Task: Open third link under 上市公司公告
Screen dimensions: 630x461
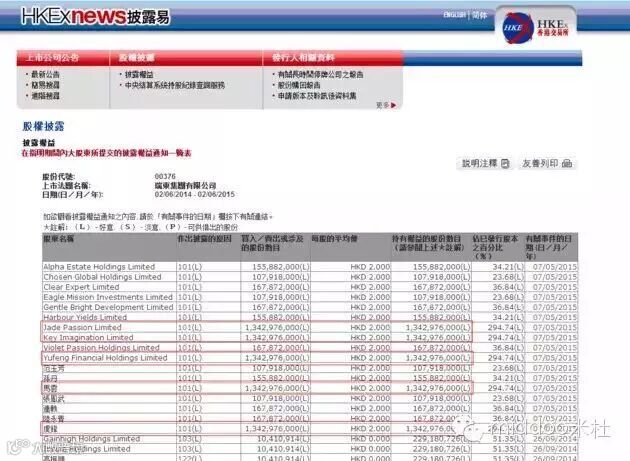Action: 45,96
